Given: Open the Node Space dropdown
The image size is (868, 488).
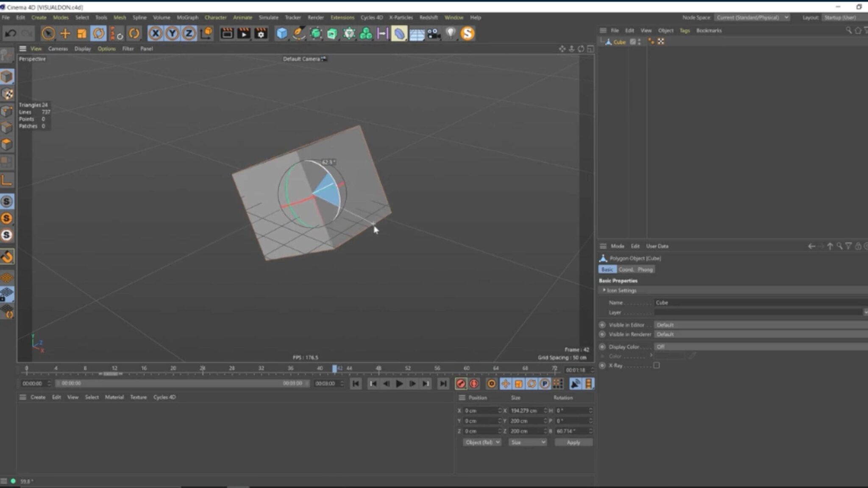Looking at the screenshot, I should point(752,17).
